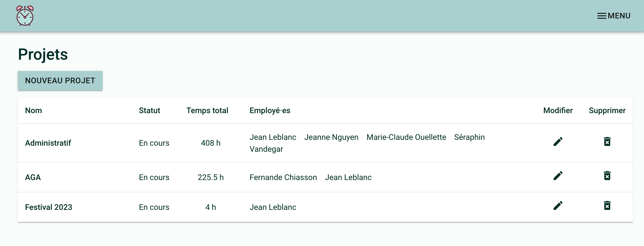Click the 408 h total time value

tap(210, 143)
